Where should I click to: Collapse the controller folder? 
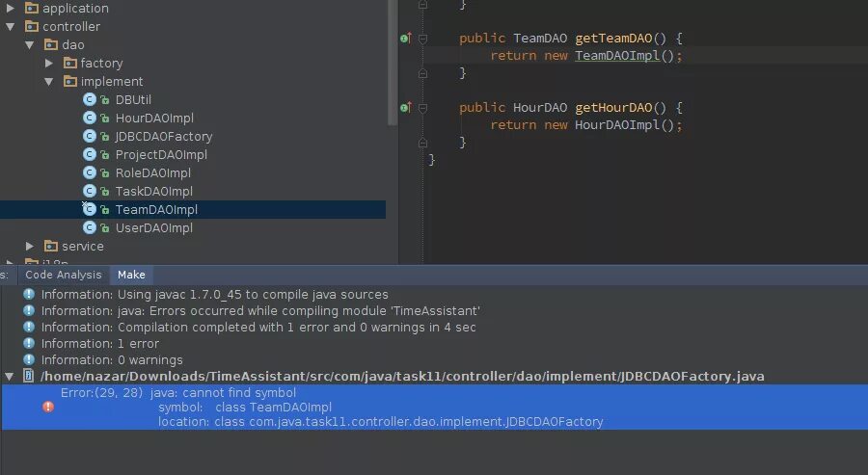tap(10, 26)
